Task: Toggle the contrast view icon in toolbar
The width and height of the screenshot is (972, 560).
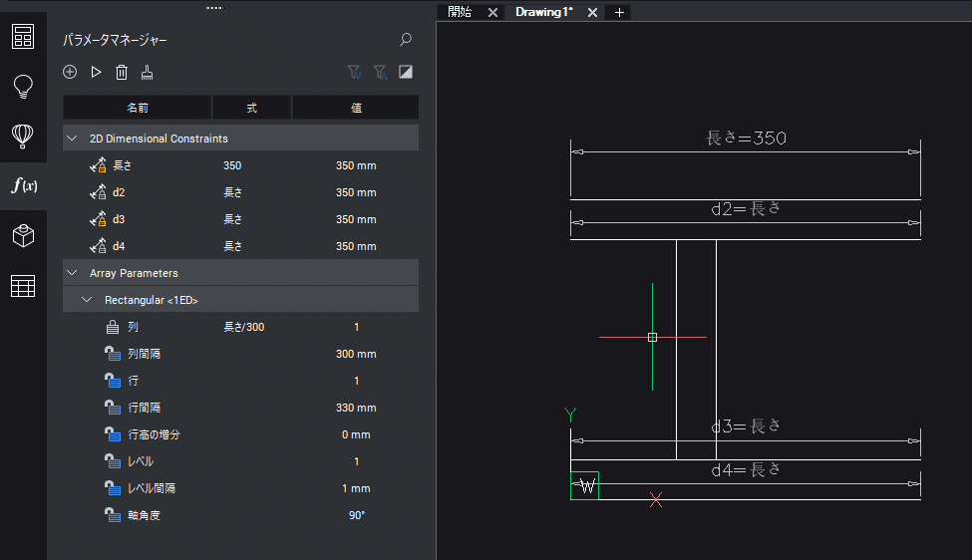Action: click(406, 72)
